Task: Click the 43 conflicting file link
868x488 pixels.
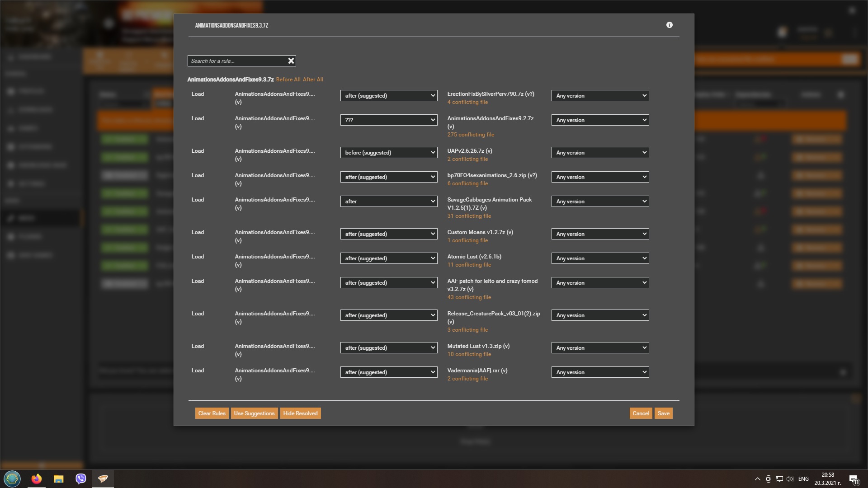Action: pyautogui.click(x=469, y=297)
